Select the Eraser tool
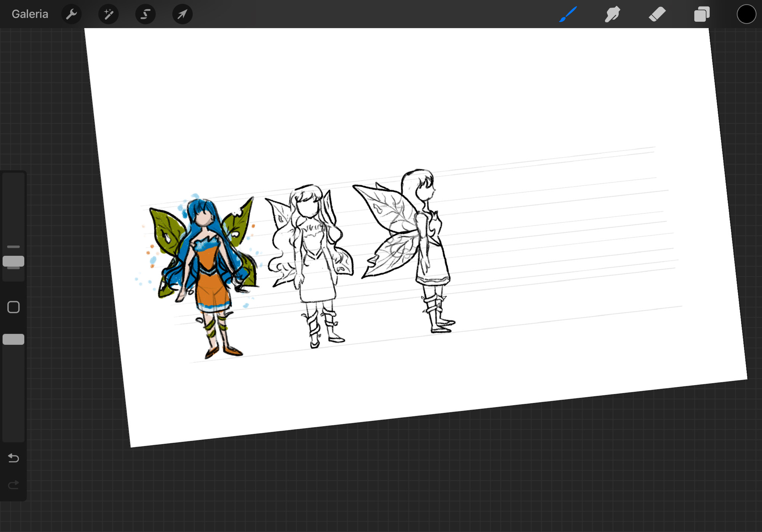 (657, 14)
